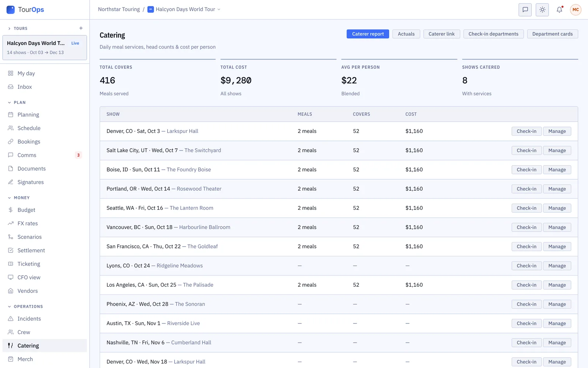Click the My day grid icon

pyautogui.click(x=11, y=73)
